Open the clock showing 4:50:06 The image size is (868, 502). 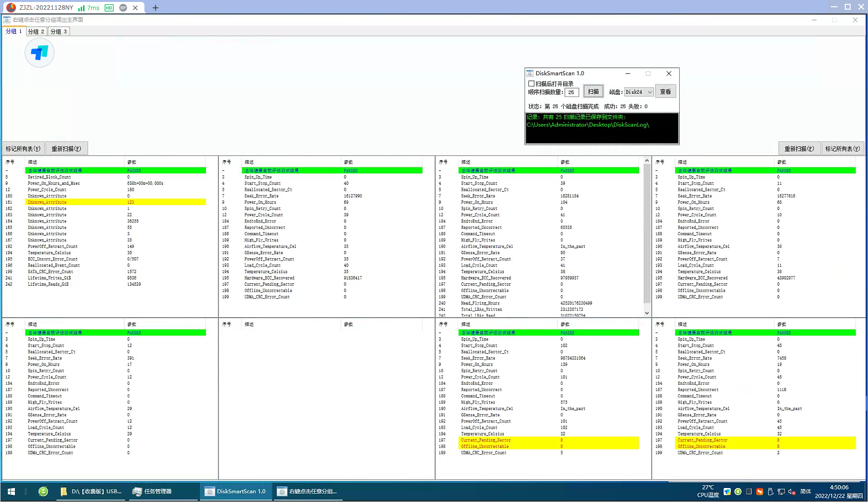839,491
